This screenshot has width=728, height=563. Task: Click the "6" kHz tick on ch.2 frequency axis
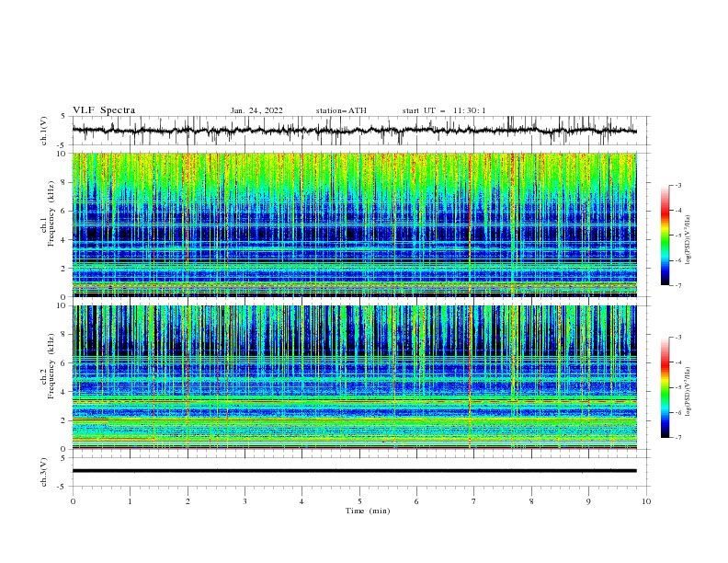tap(64, 363)
